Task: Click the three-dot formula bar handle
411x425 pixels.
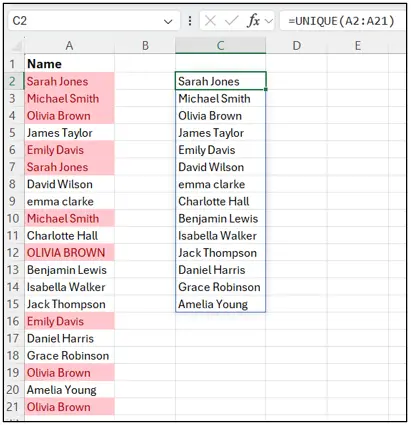Action: point(190,21)
